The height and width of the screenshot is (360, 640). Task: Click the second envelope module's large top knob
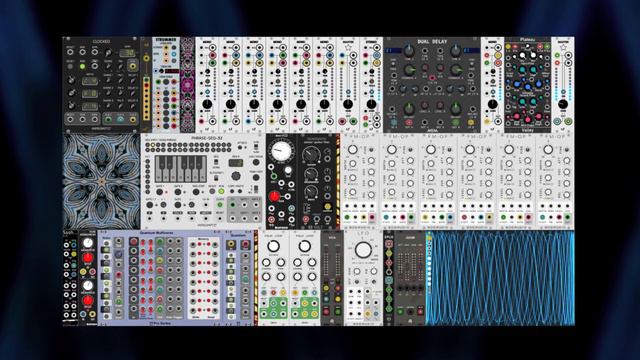(304, 246)
